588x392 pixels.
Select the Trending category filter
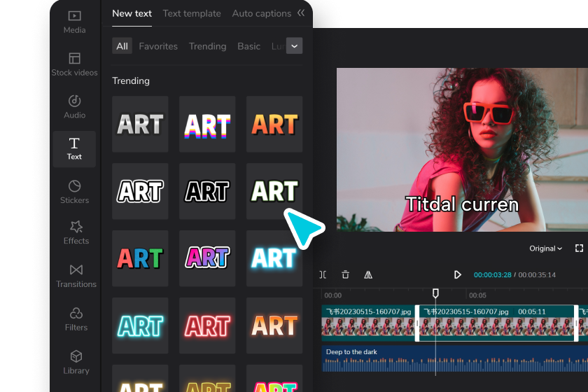[x=207, y=46]
